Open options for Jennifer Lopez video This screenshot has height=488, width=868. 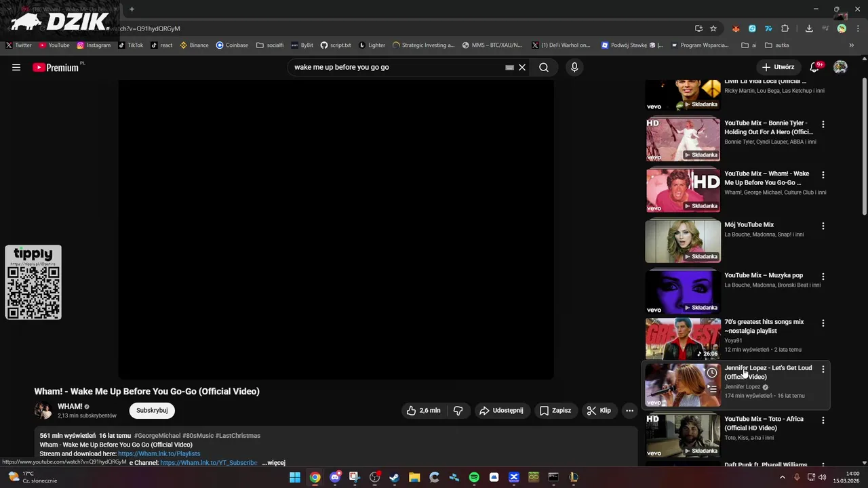[x=823, y=369]
